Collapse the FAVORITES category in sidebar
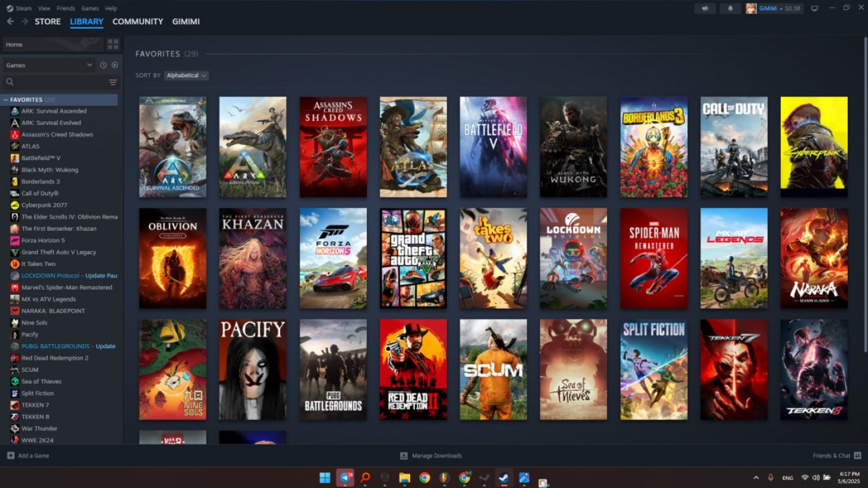868x488 pixels. point(6,100)
